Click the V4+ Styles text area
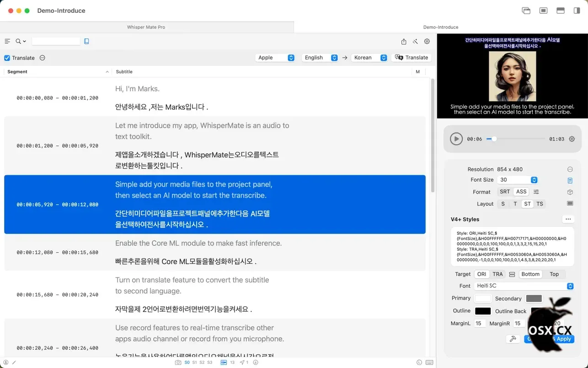 (513, 247)
